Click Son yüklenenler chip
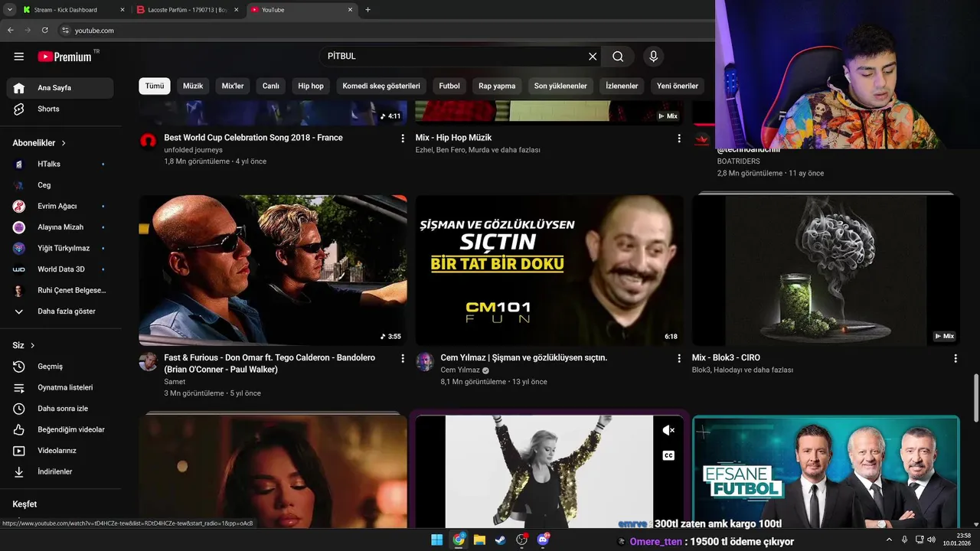This screenshot has width=980, height=551. pos(560,86)
